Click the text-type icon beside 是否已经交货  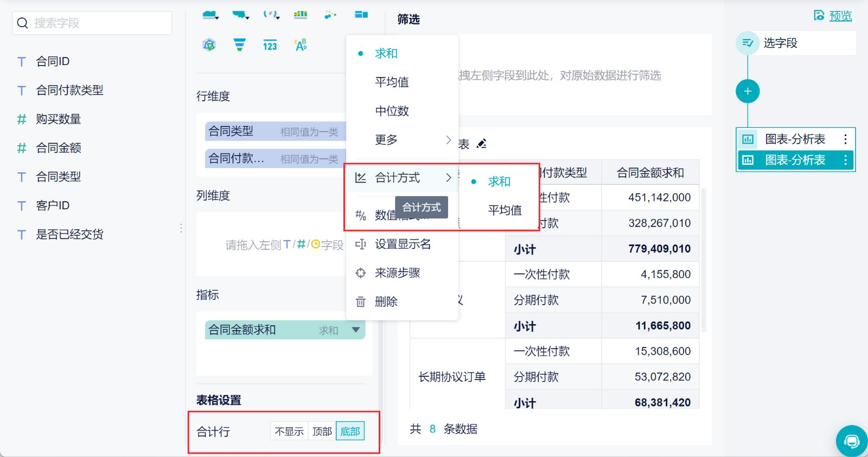pyautogui.click(x=22, y=235)
